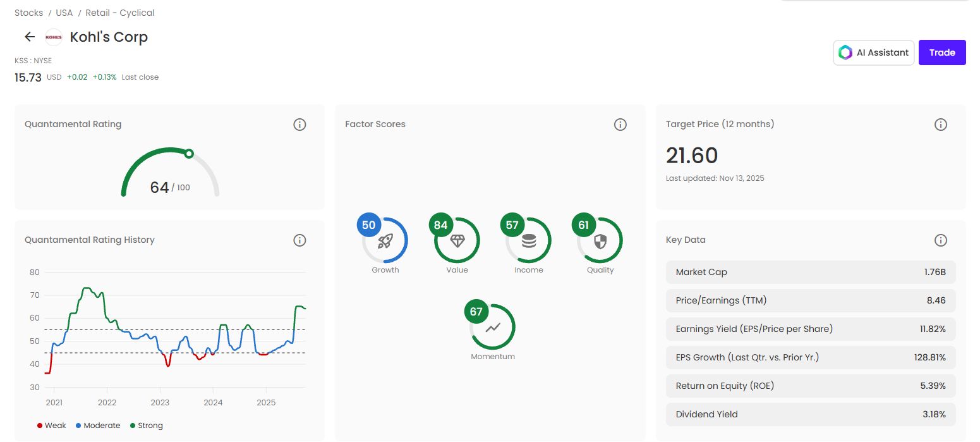Show info for Target Price
The width and height of the screenshot is (980, 442).
coord(941,125)
